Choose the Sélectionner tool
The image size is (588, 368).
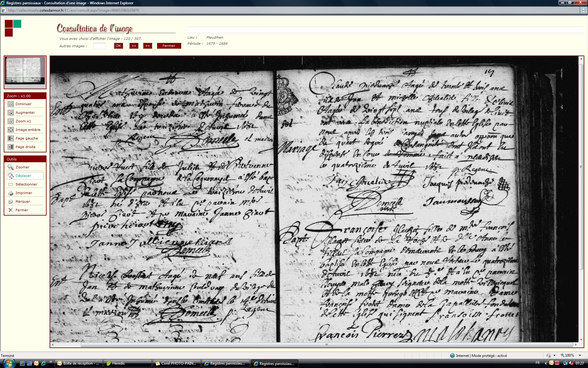pyautogui.click(x=11, y=185)
